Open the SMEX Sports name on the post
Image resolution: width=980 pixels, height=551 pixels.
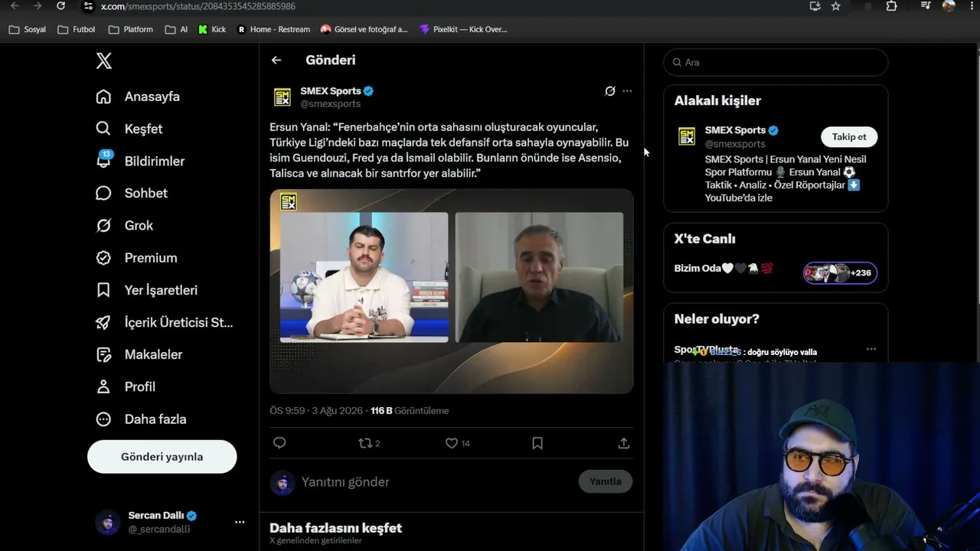tap(331, 90)
